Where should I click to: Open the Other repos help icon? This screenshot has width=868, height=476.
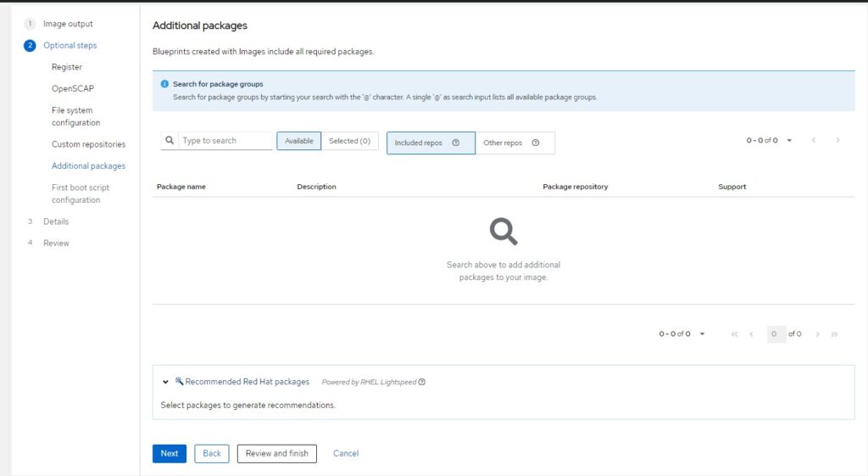point(536,143)
